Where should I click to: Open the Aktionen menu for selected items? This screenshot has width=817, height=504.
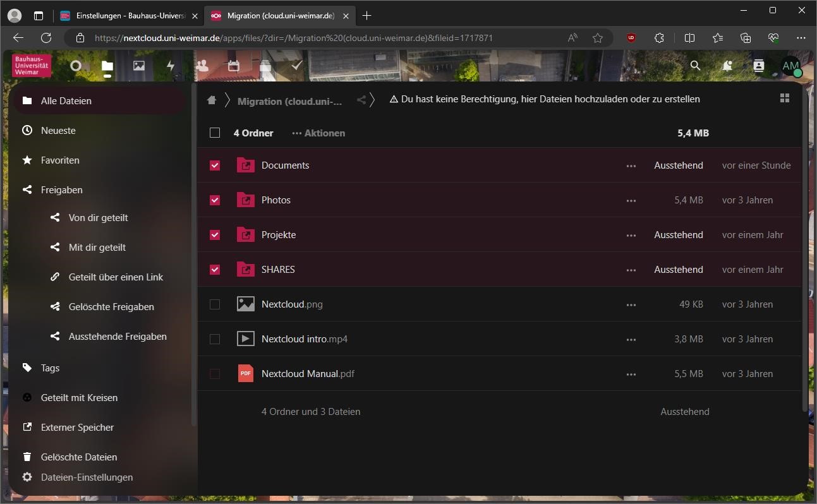[318, 133]
